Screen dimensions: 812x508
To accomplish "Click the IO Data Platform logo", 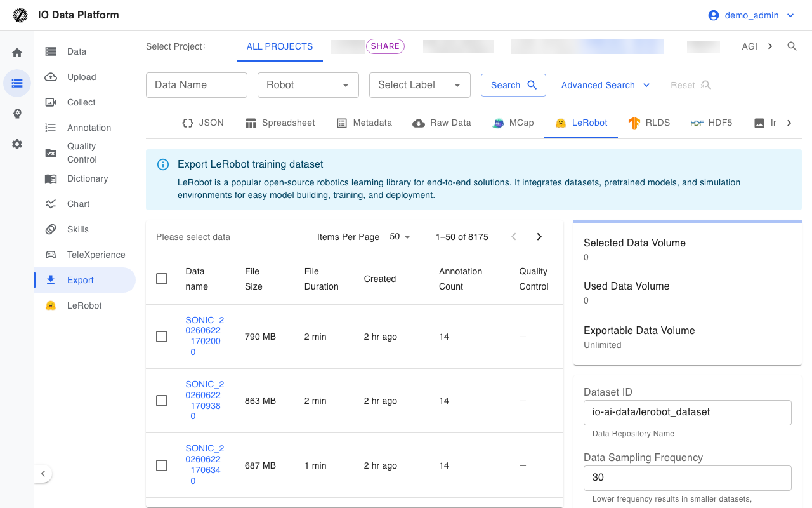I will pyautogui.click(x=20, y=15).
